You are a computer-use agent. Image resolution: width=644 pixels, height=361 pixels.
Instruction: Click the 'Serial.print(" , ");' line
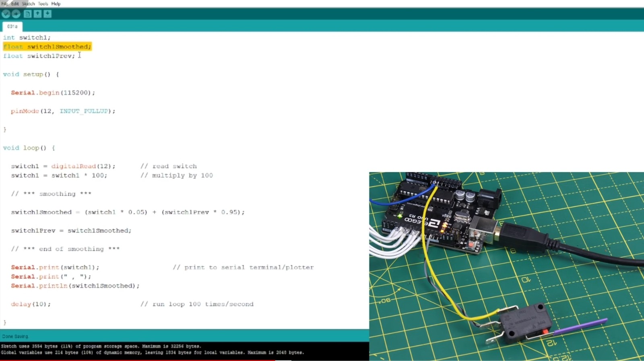(x=51, y=277)
